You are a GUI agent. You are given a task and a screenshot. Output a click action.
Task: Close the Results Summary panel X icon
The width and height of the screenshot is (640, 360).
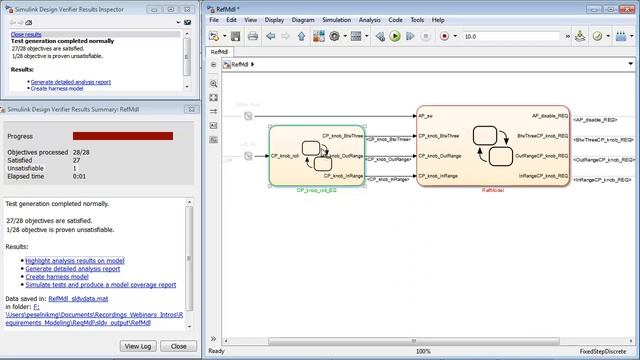191,109
